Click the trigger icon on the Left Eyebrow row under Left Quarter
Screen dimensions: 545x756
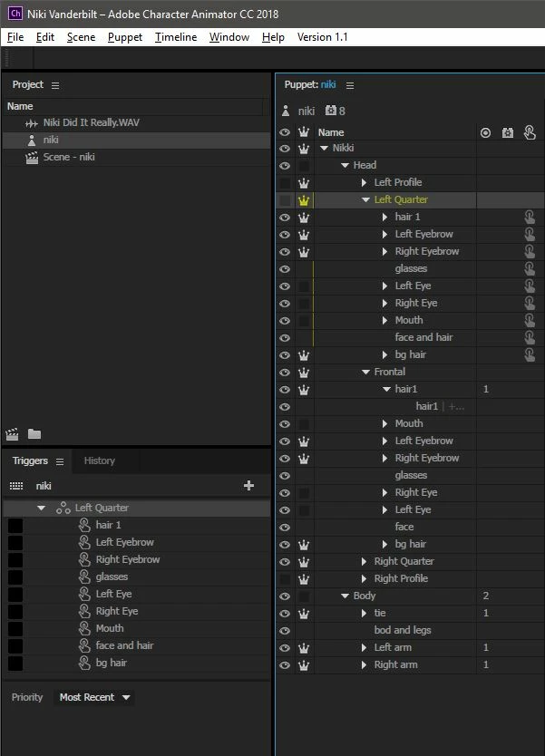[530, 234]
